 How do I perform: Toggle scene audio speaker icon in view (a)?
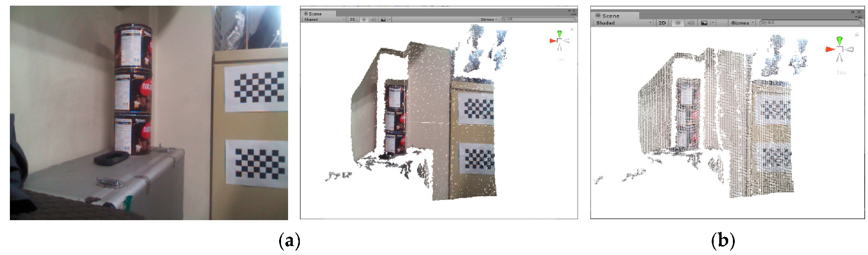click(x=373, y=19)
